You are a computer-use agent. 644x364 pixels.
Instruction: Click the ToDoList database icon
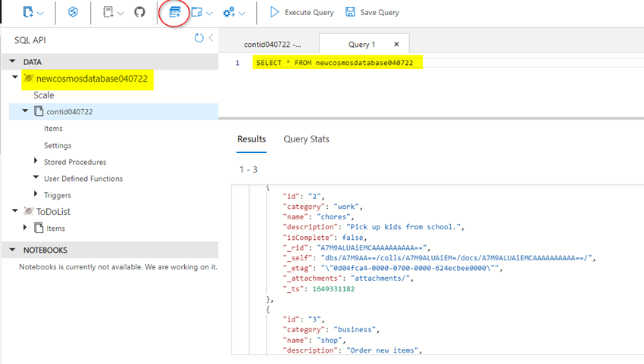pyautogui.click(x=28, y=211)
